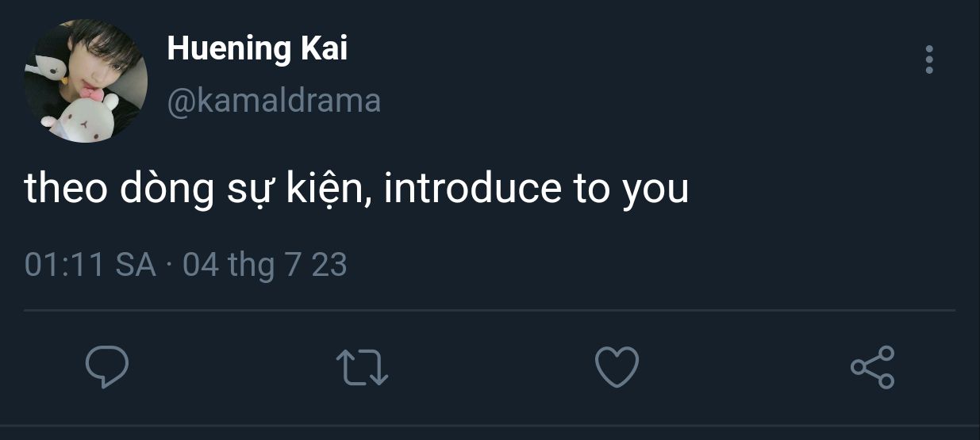Open the profile via the Huening Kai name
The height and width of the screenshot is (440, 980).
click(257, 49)
